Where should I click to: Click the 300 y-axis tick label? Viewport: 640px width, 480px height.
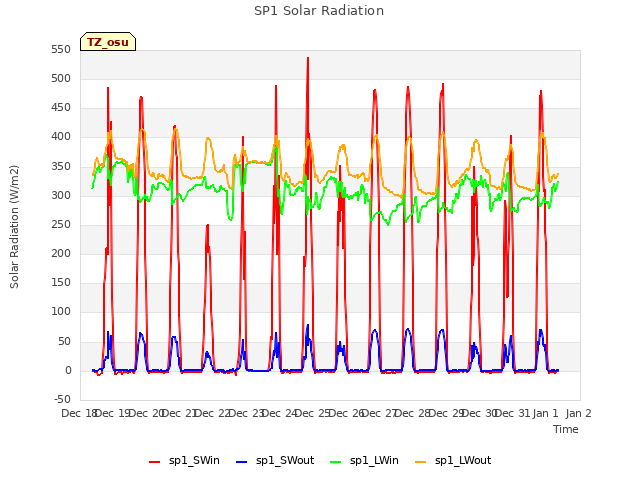[61, 196]
